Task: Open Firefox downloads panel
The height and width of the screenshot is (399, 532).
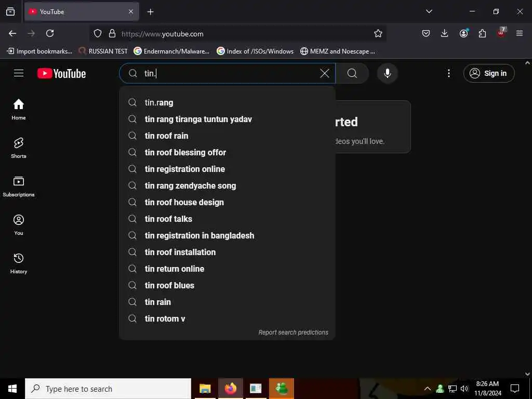Action: coord(445,33)
